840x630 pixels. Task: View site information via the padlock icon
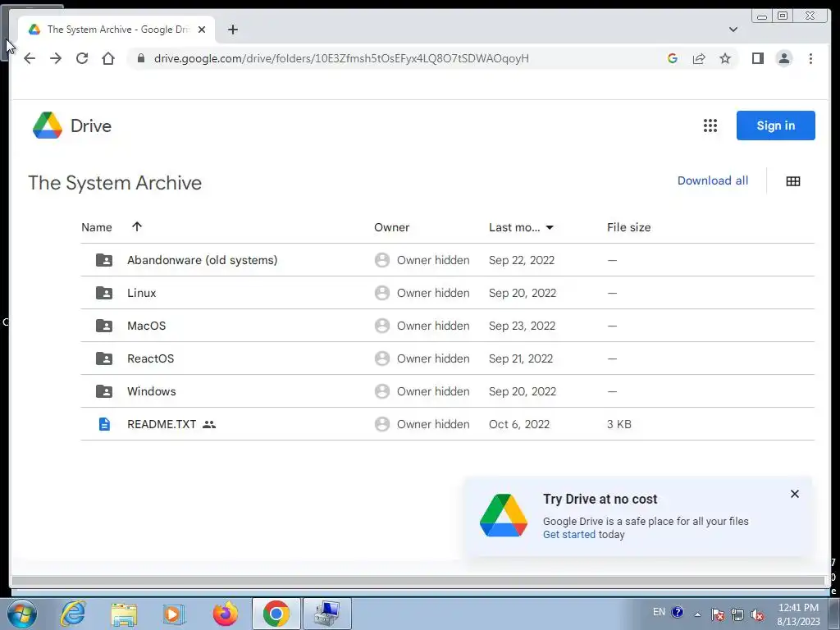[141, 58]
